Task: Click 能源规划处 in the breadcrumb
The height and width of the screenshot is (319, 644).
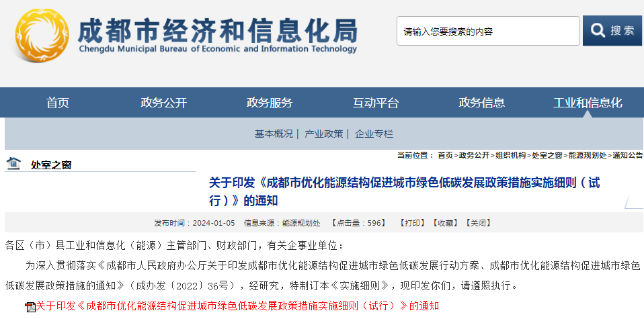Action: click(x=587, y=155)
